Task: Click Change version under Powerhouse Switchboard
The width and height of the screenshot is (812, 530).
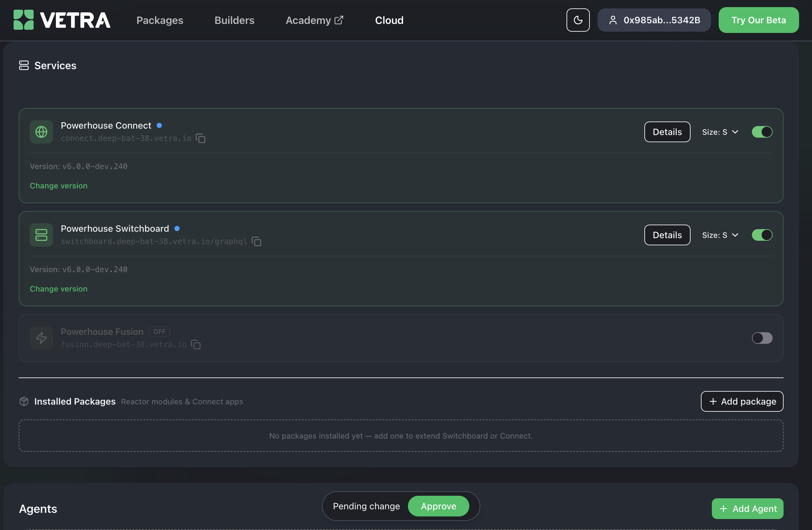Action: [59, 288]
